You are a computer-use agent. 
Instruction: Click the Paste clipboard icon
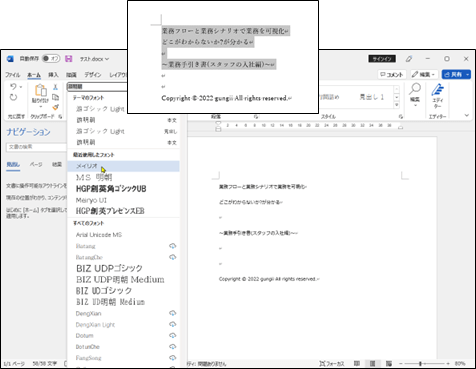41,90
